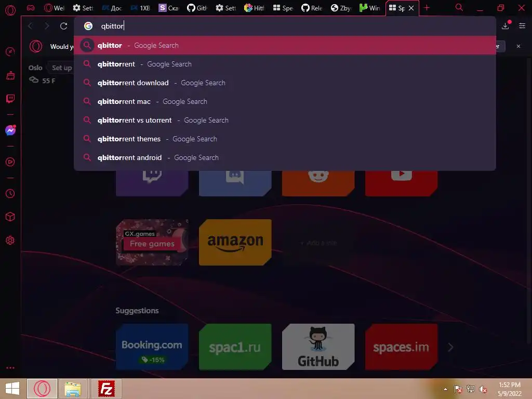
Task: Open GX.games Free games tile
Action: [152, 242]
